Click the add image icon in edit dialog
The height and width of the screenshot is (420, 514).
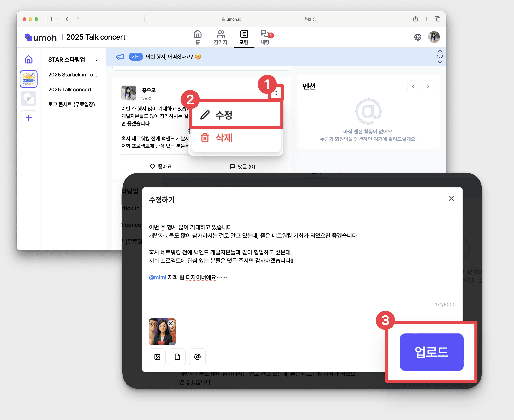157,357
